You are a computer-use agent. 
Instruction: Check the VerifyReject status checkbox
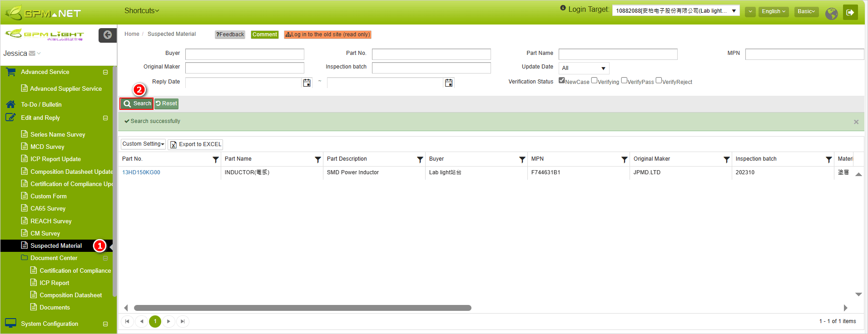(659, 80)
